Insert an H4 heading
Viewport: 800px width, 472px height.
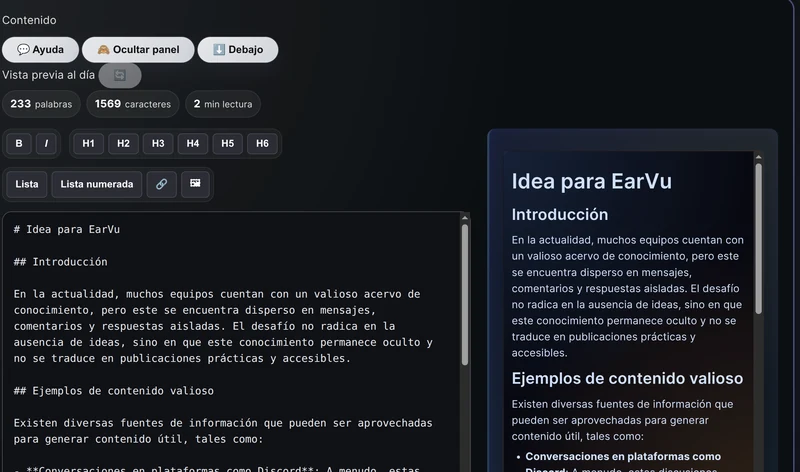tap(193, 143)
